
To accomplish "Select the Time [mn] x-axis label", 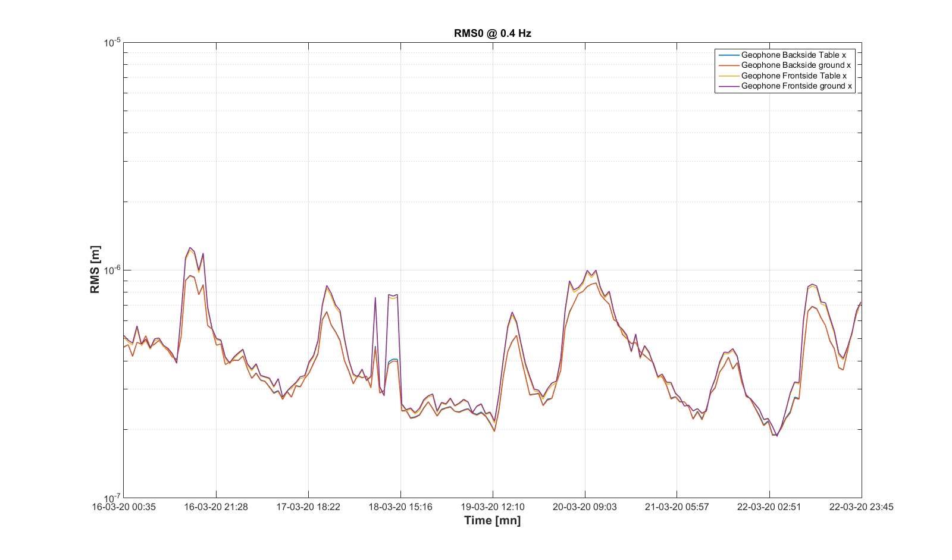I will [x=492, y=521].
